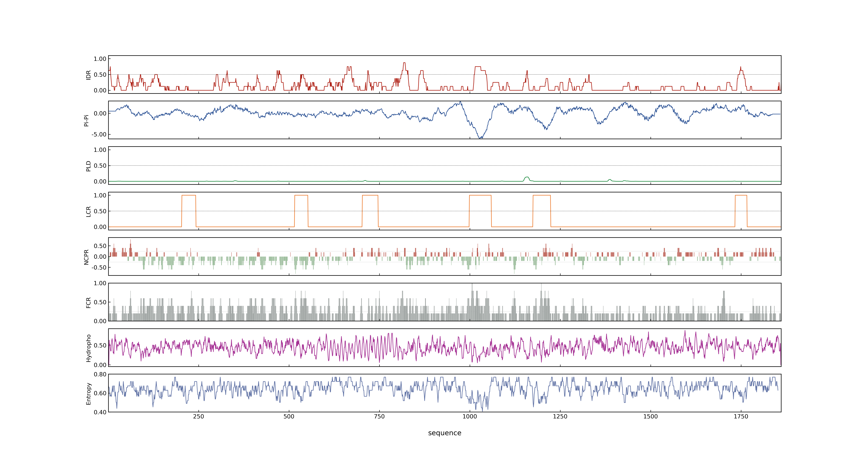
Task: Click the 750 x-axis tick label
Action: click(379, 416)
